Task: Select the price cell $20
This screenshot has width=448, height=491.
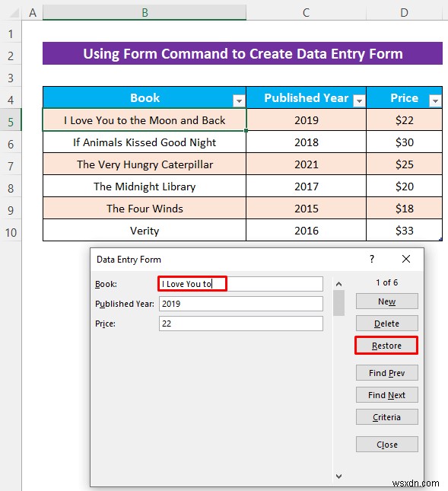Action: pos(404,187)
